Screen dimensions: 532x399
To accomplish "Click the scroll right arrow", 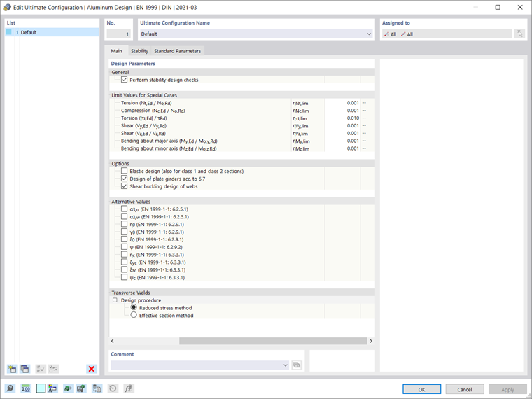I will click(371, 341).
